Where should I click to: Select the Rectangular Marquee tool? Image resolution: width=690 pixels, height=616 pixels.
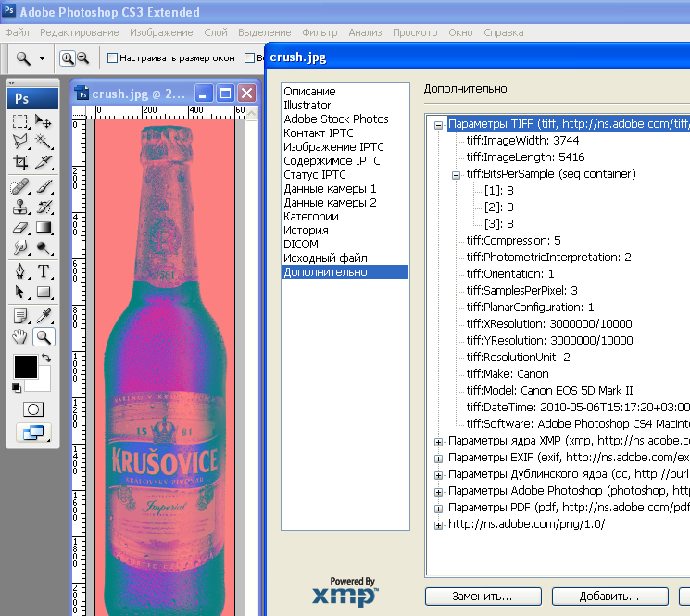19,121
